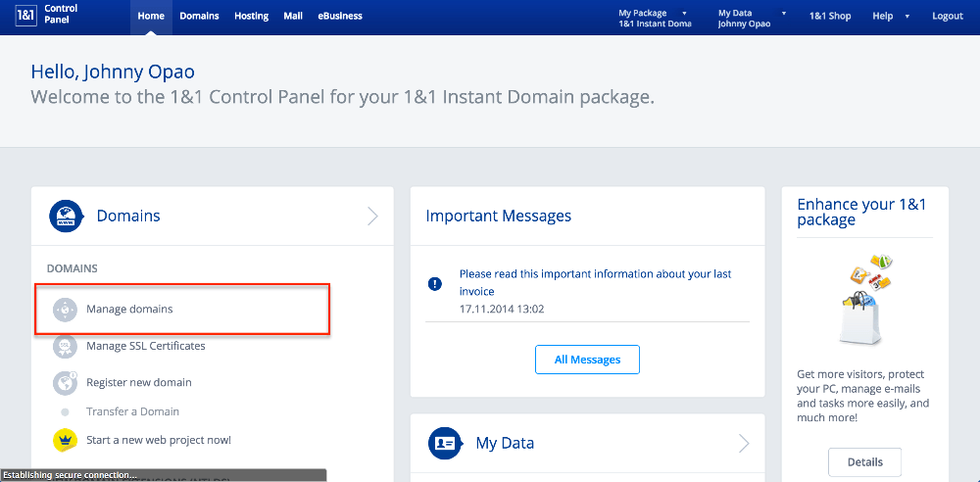This screenshot has width=980, height=482.
Task: Open the Domains menu in top bar
Action: 199,17
